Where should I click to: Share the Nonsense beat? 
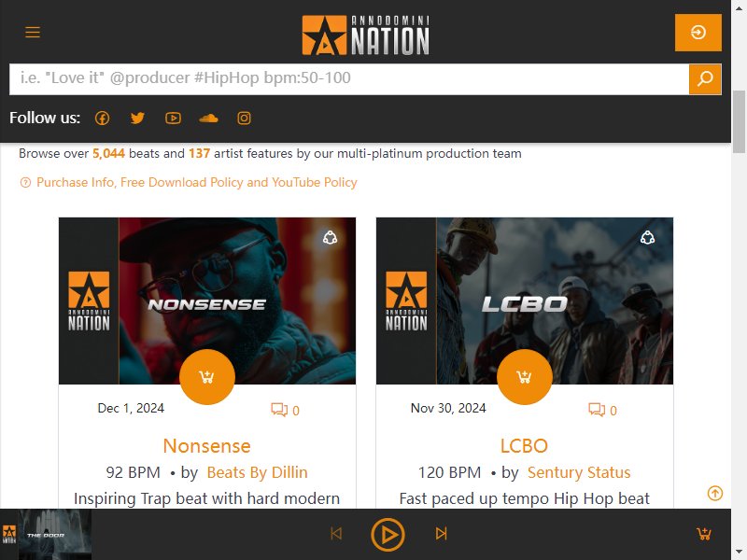click(331, 237)
